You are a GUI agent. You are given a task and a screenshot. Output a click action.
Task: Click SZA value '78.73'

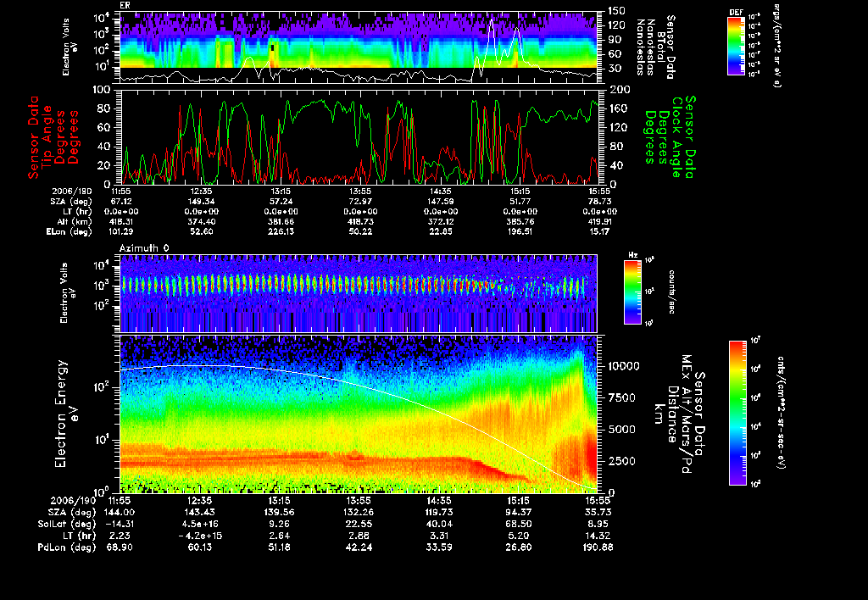pos(600,202)
